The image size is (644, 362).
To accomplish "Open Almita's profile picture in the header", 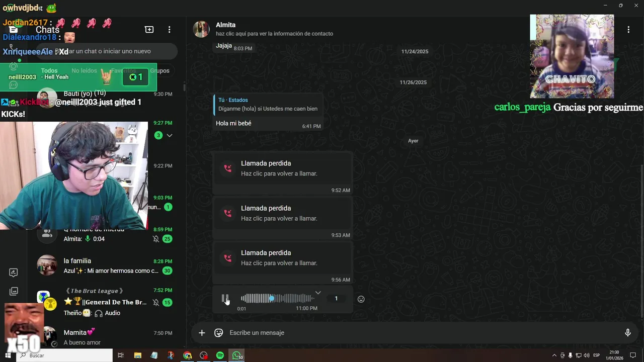I will [201, 29].
